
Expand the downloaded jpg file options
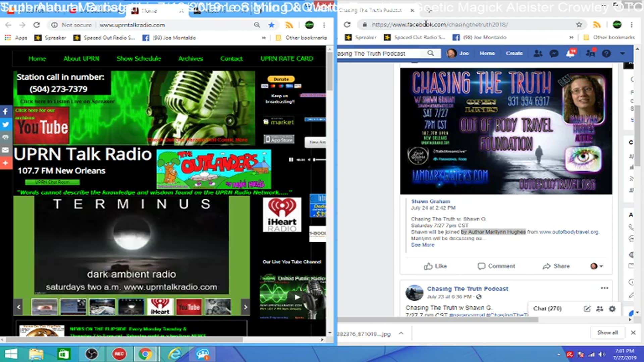click(401, 333)
